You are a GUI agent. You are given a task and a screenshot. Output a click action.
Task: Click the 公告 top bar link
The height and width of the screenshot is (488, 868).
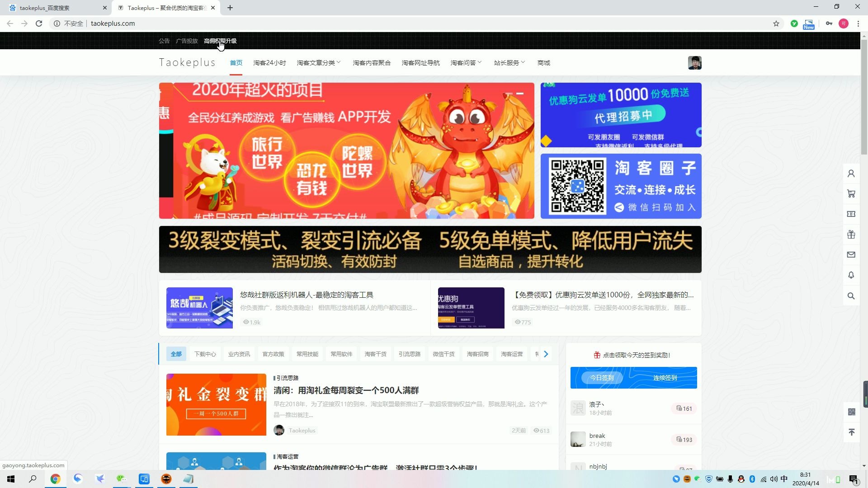tap(164, 41)
